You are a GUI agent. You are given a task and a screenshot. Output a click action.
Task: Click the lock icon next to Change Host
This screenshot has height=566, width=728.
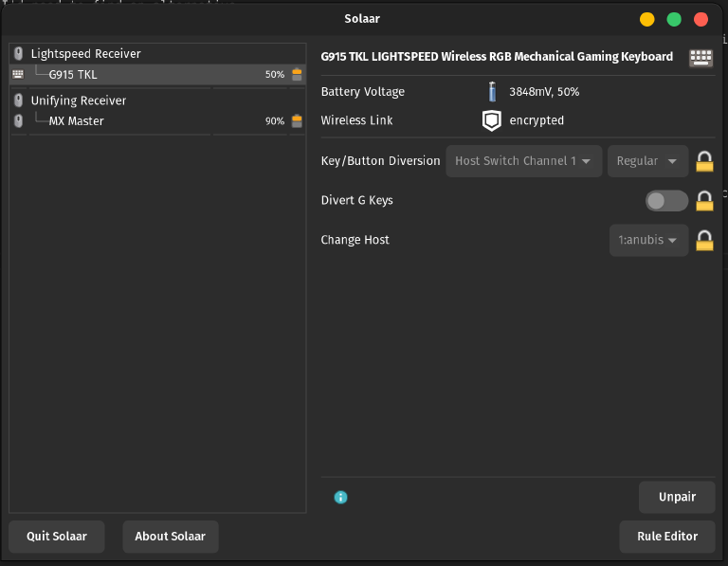point(704,240)
